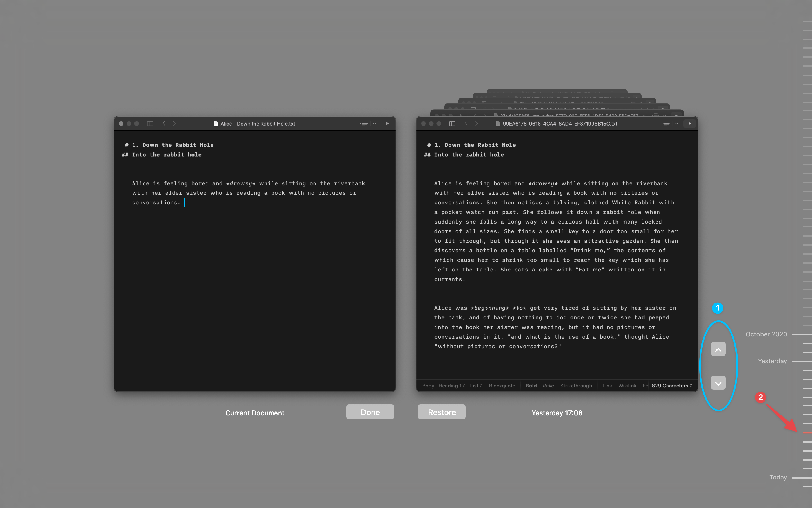
Task: Open outline icon in current document window
Action: (x=364, y=124)
